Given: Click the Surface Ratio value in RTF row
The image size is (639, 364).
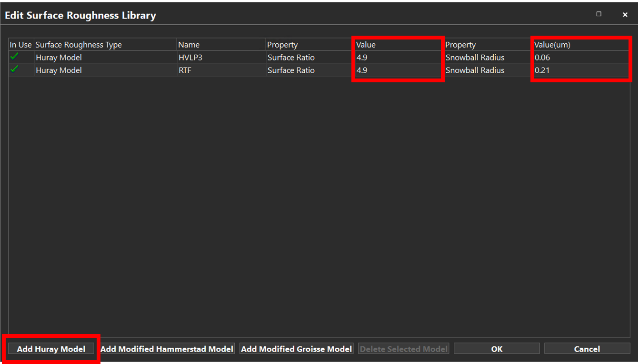Looking at the screenshot, I should tap(399, 70).
